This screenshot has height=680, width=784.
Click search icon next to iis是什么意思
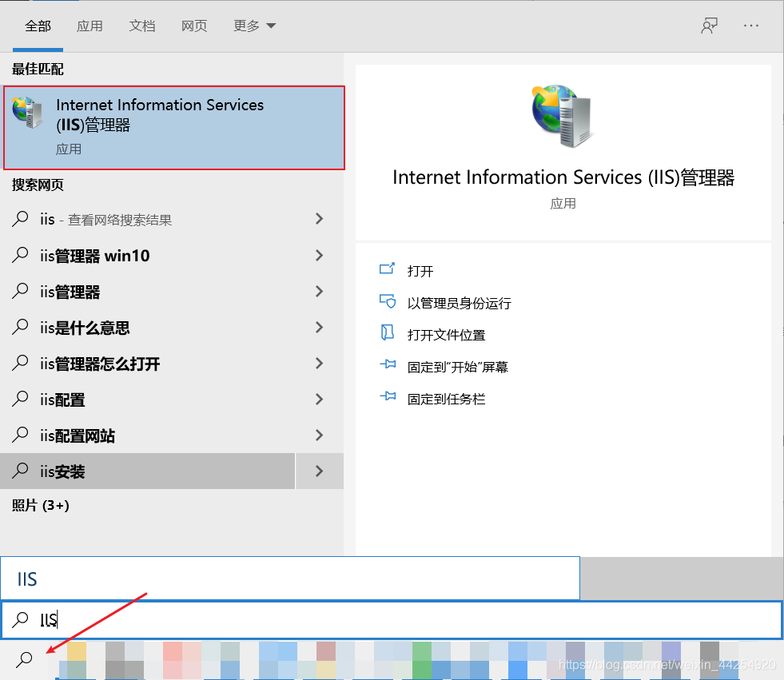click(x=20, y=327)
